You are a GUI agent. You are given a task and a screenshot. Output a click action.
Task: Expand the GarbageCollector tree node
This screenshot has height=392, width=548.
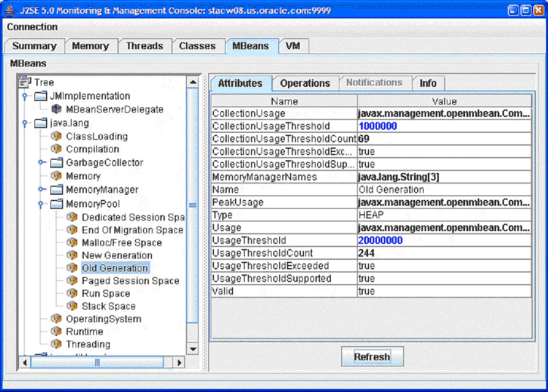[41, 163]
